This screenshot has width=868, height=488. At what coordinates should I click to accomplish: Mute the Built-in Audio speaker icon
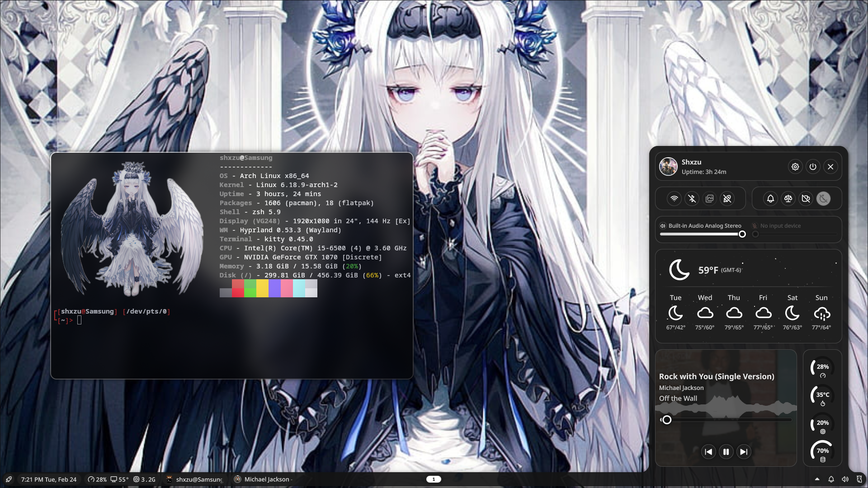point(663,226)
